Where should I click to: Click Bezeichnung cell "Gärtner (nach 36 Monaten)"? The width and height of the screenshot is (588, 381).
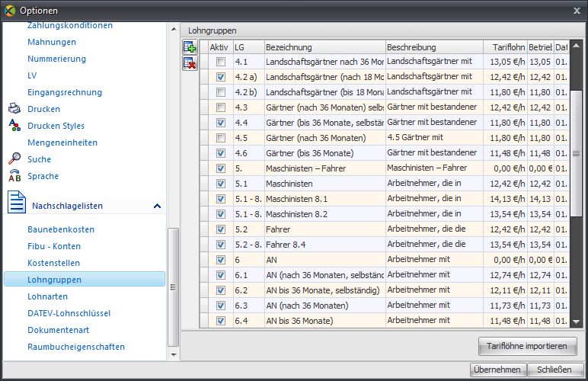point(325,138)
